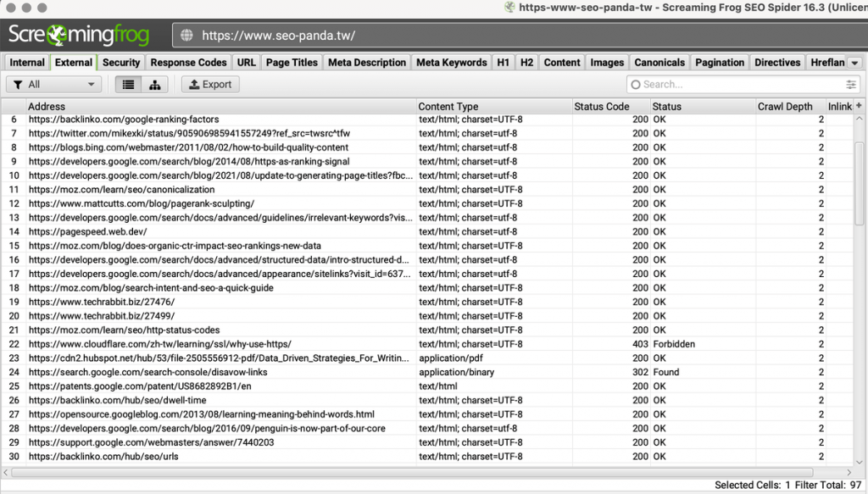Open the Page Titles tab
868x494 pixels.
pyautogui.click(x=292, y=63)
